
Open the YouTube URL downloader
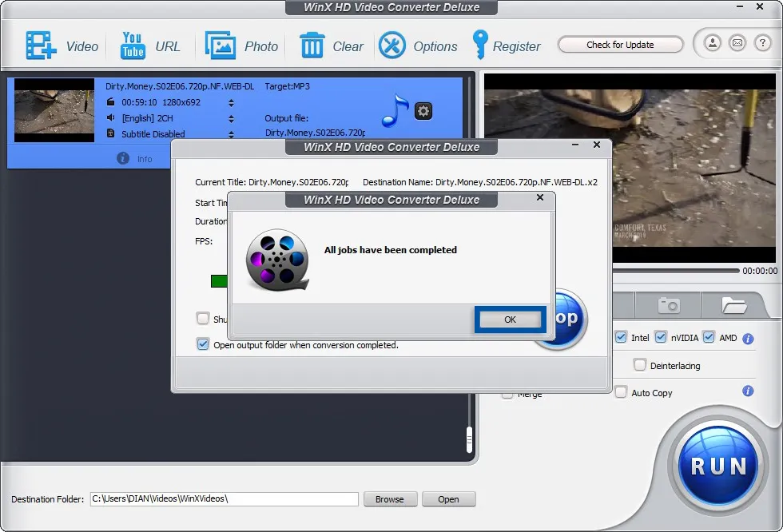(133, 46)
